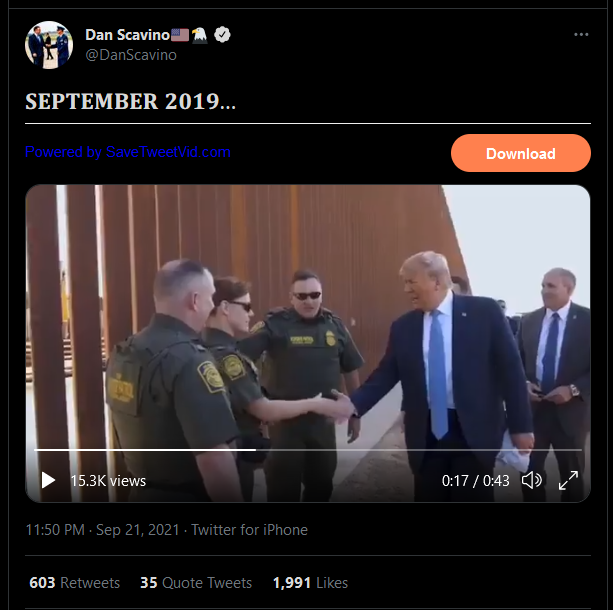Click the 15.3K views label
Screen dimensions: 613x610
tap(108, 481)
